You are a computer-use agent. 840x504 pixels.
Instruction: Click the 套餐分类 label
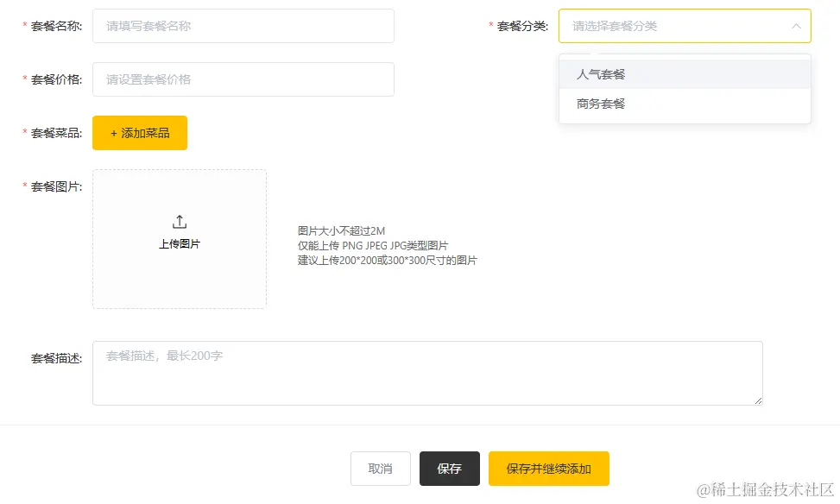tap(522, 26)
